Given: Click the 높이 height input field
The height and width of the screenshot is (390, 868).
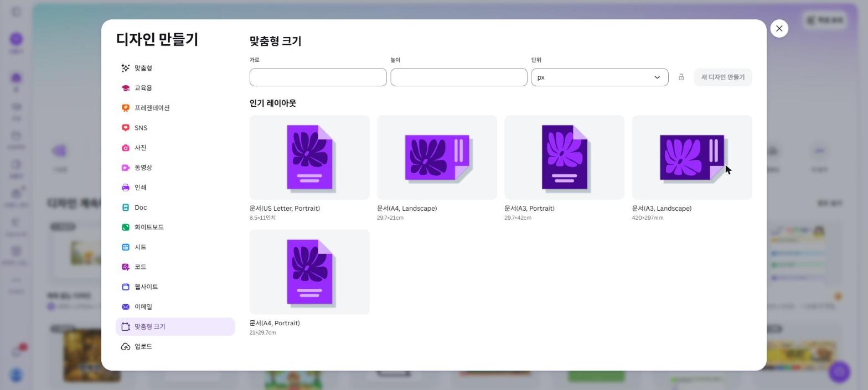Looking at the screenshot, I should click(459, 77).
